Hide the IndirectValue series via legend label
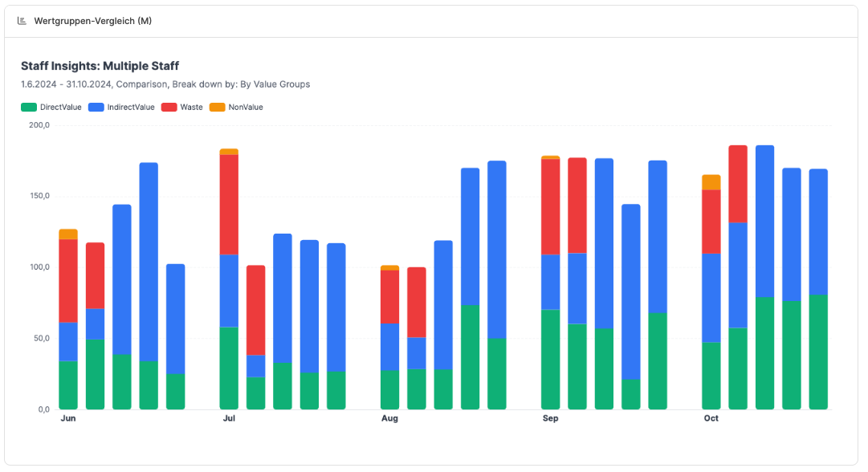 [x=131, y=108]
